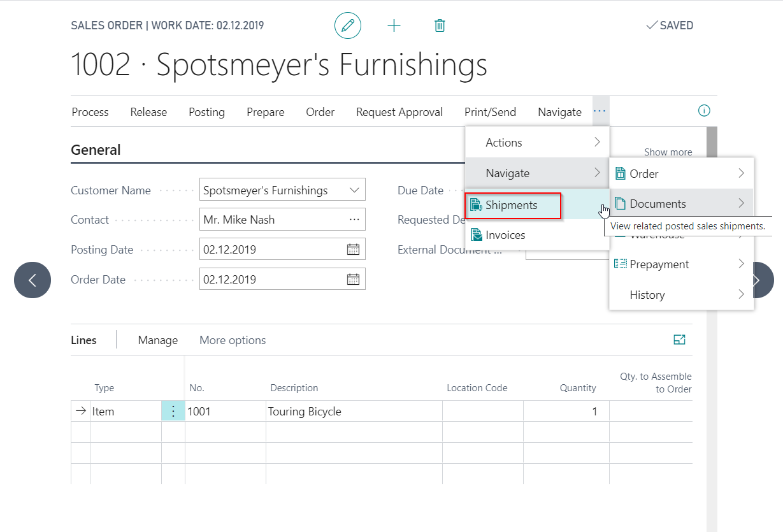The image size is (783, 532).
Task: Open the Posting menu
Action: (206, 112)
